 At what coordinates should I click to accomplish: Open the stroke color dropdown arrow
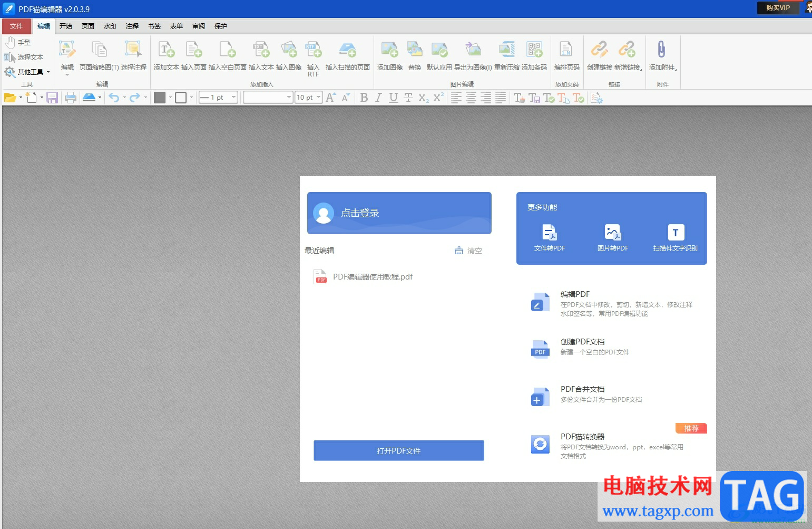click(x=191, y=98)
